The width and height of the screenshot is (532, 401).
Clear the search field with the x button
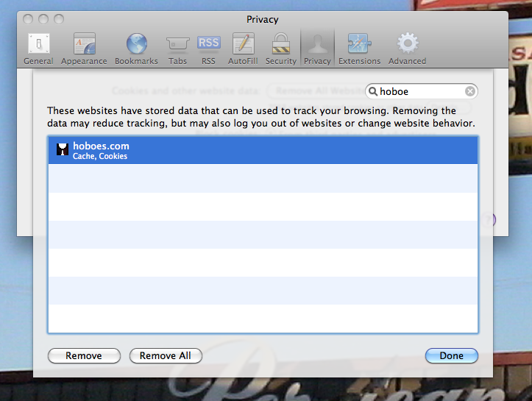click(x=470, y=92)
